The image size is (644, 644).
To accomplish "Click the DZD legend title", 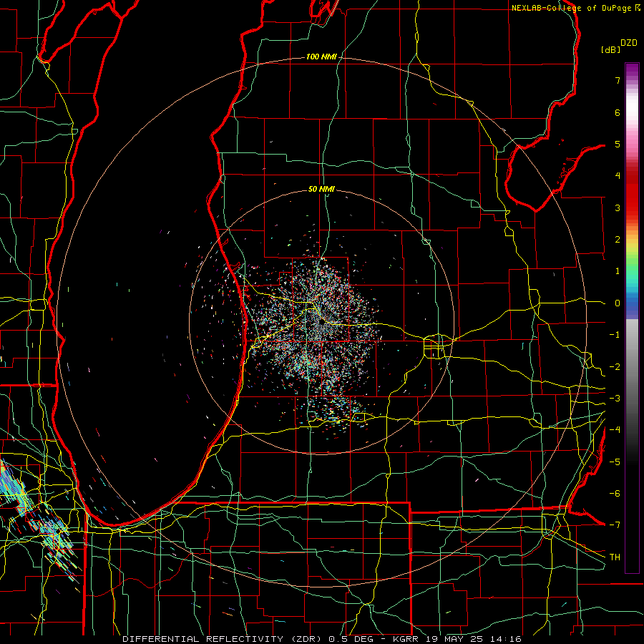I will [x=629, y=43].
